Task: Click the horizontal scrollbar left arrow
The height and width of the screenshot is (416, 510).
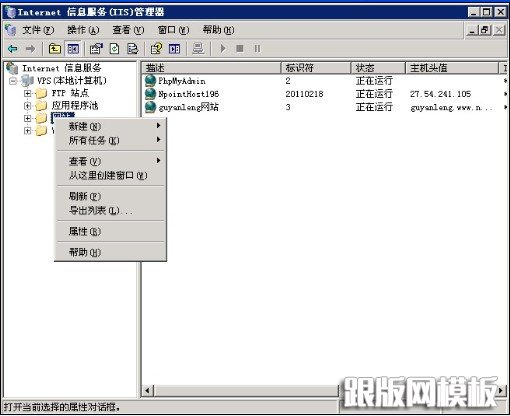Action: (x=148, y=390)
